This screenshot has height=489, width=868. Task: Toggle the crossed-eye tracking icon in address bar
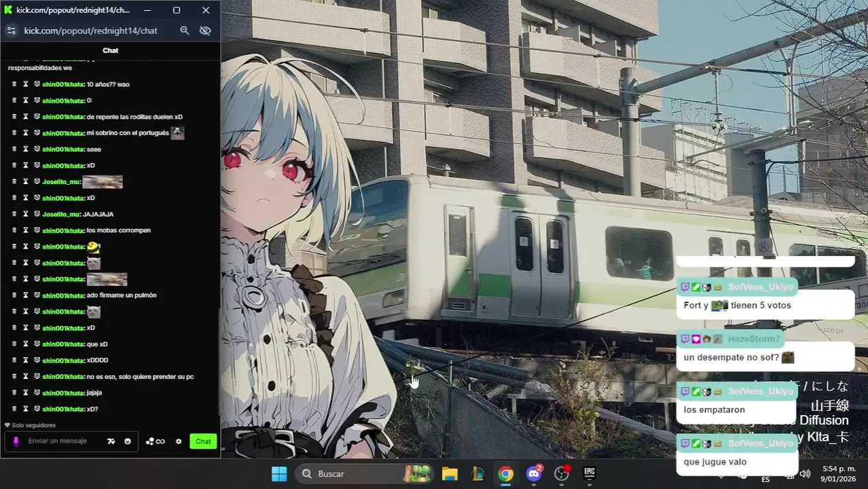pos(205,31)
